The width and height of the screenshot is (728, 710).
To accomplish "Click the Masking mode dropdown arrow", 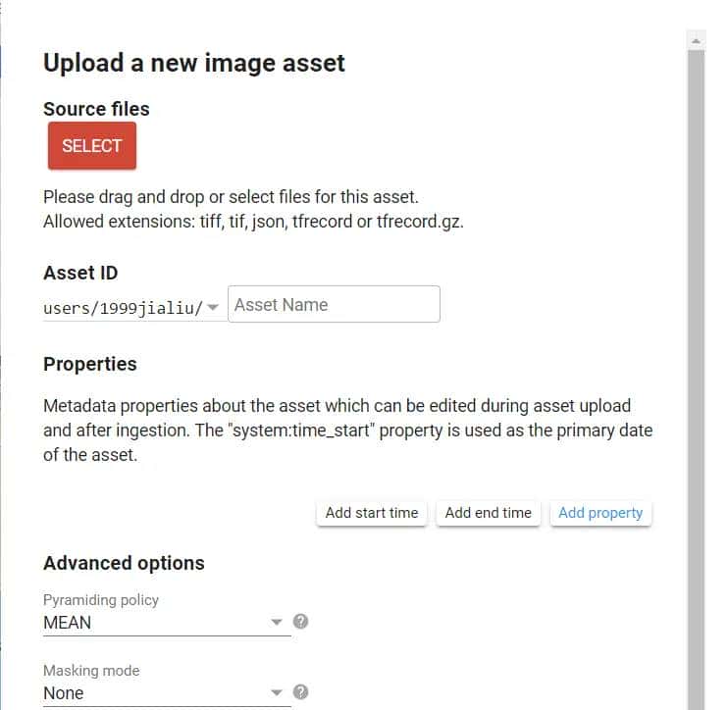I will (277, 692).
